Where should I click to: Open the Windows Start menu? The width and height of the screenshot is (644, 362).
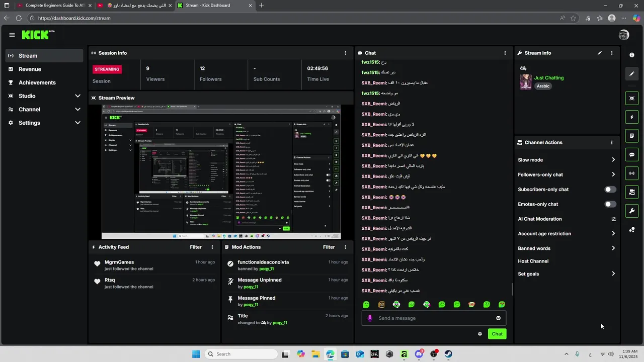coord(196,354)
